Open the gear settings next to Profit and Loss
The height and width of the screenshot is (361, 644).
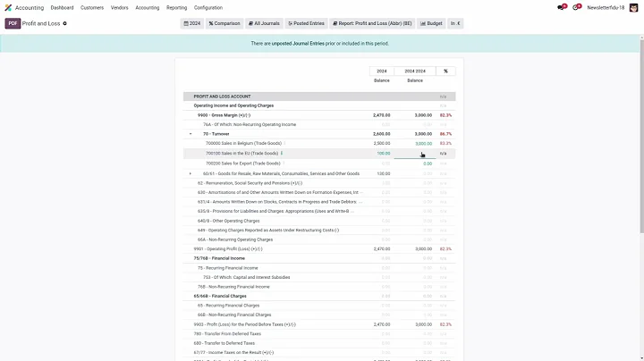(x=64, y=23)
